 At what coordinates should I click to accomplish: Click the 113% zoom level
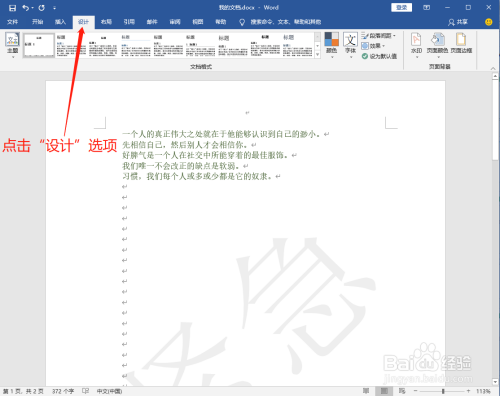[x=483, y=391]
